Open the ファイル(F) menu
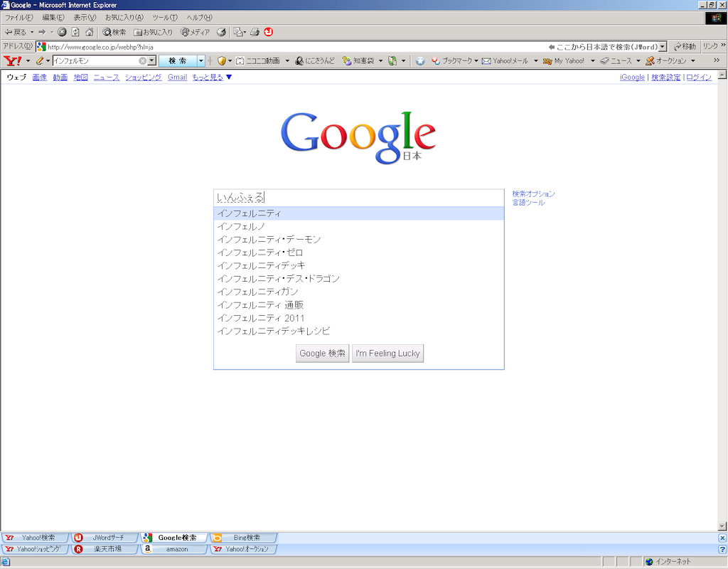Image resolution: width=728 pixels, height=569 pixels. [x=19, y=18]
